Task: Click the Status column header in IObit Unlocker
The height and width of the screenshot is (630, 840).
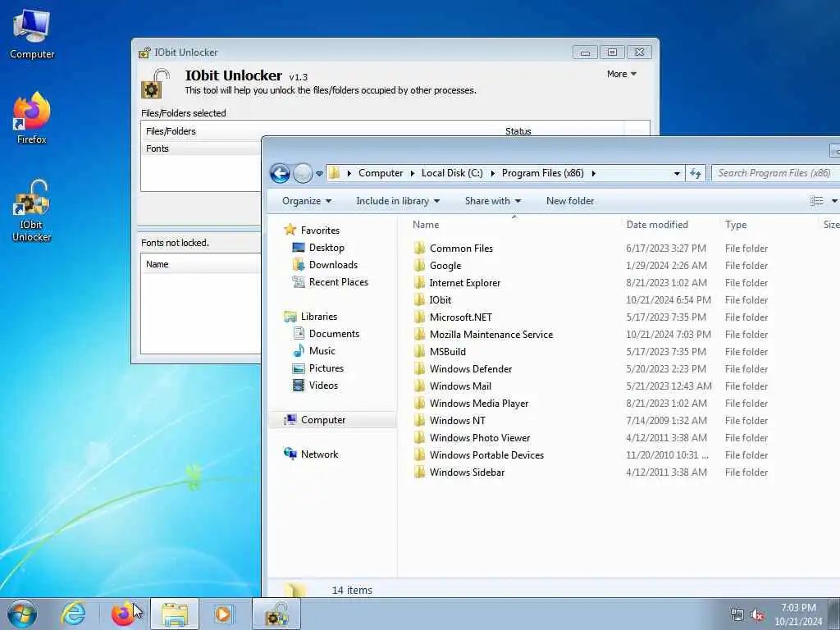Action: [x=518, y=131]
